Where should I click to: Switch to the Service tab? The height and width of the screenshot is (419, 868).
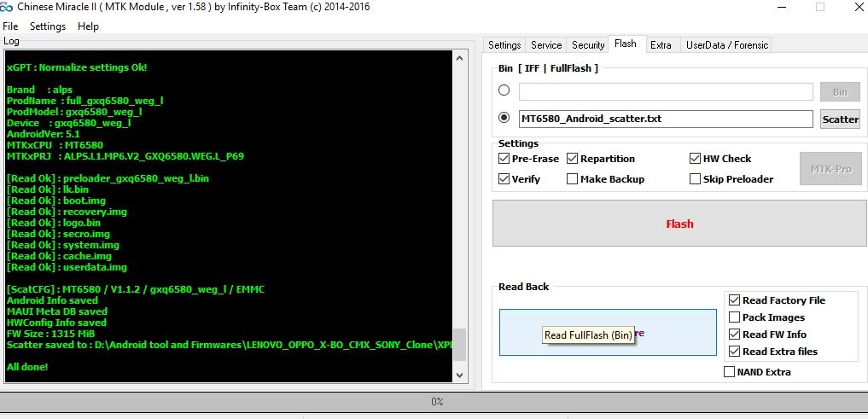pyautogui.click(x=546, y=45)
